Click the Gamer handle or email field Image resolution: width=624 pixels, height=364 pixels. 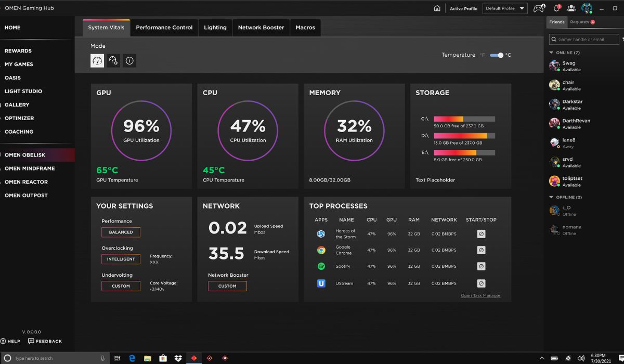pos(584,40)
